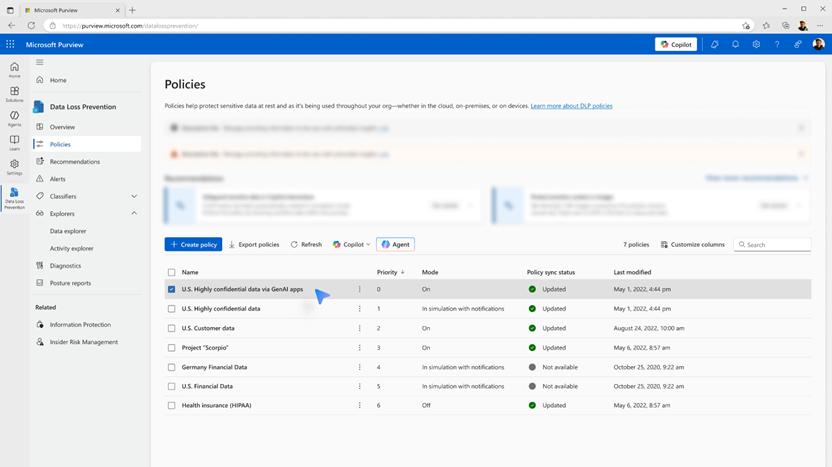The image size is (832, 467).
Task: Collapse the Explorers section chevron
Action: tap(134, 213)
